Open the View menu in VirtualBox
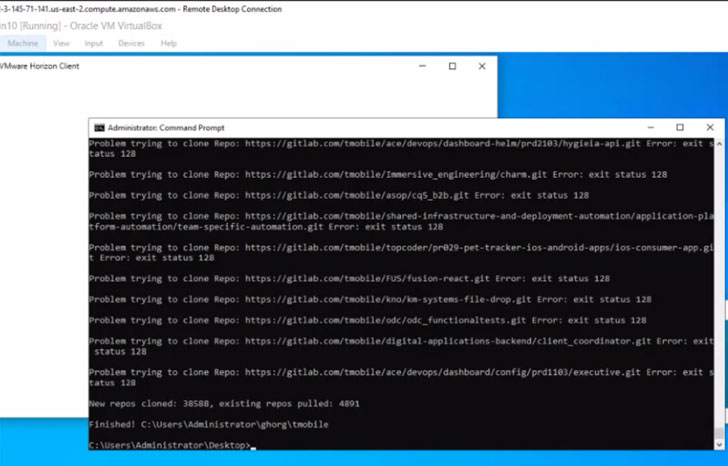 (61, 43)
